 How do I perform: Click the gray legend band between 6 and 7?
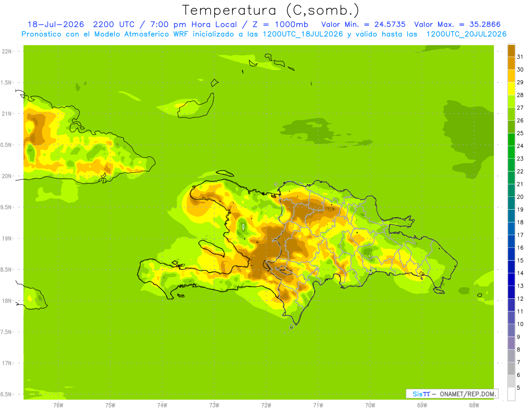511,368
